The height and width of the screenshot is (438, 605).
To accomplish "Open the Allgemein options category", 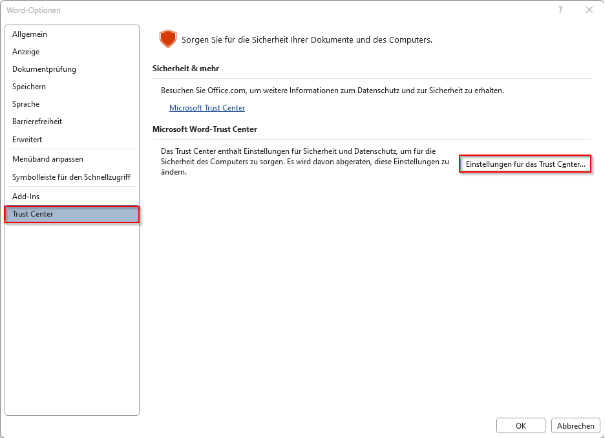I will 72,34.
